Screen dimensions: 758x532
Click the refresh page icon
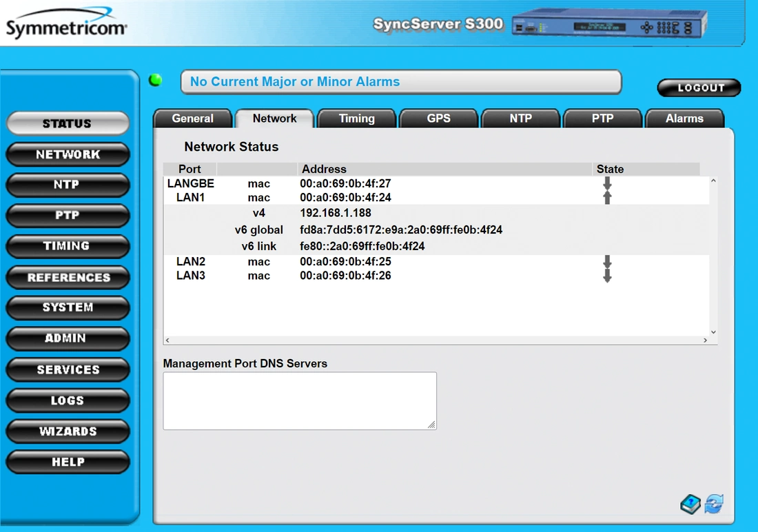(x=714, y=504)
